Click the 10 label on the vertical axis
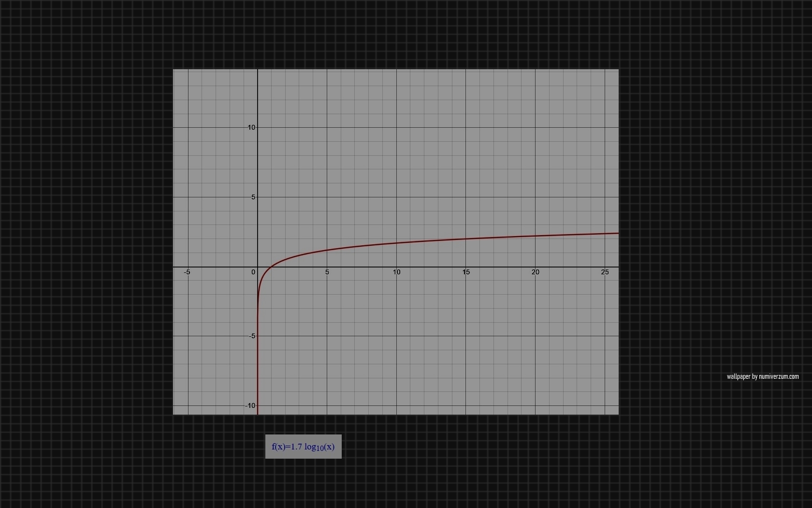Screen dimensions: 812x508 click(x=251, y=128)
